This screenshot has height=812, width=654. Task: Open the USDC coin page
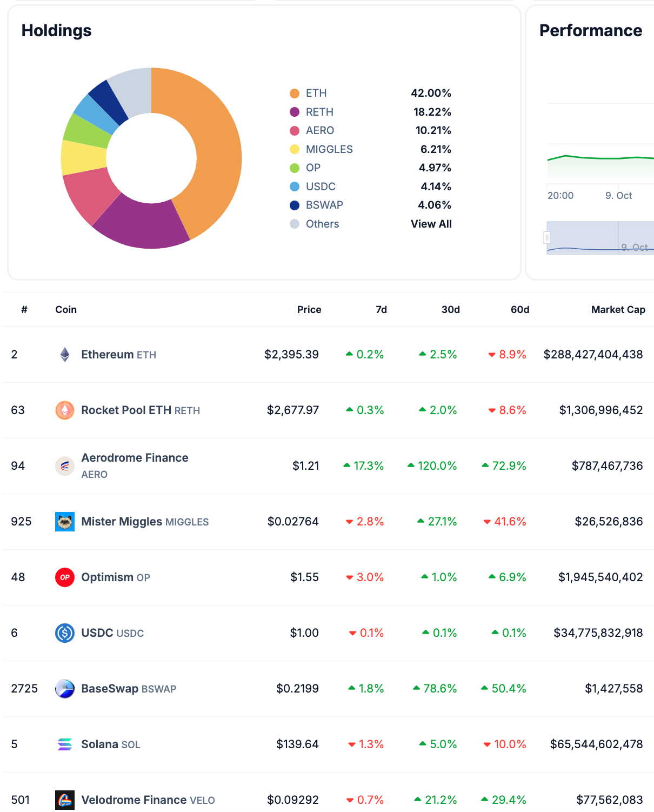[x=112, y=633]
